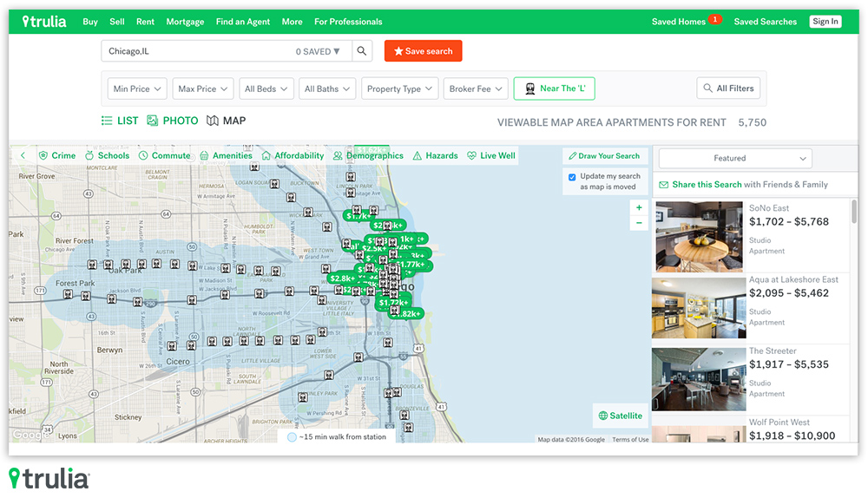Open The Streeter listing photo

click(x=699, y=379)
